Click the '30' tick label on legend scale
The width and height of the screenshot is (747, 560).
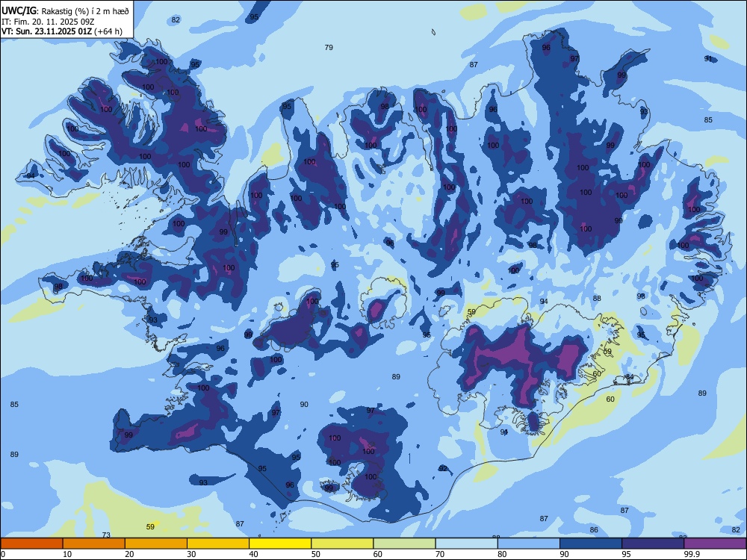pos(191,554)
